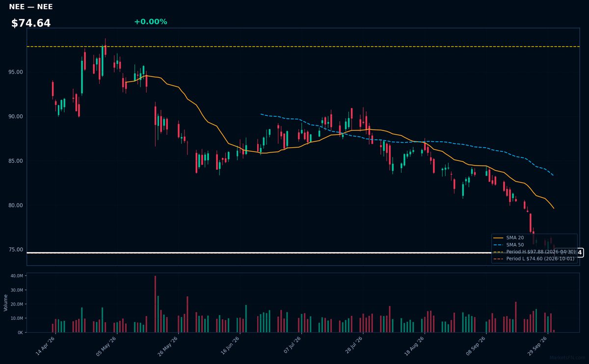
Task: Click the 40.0M volume axis label
Action: [x=17, y=276]
